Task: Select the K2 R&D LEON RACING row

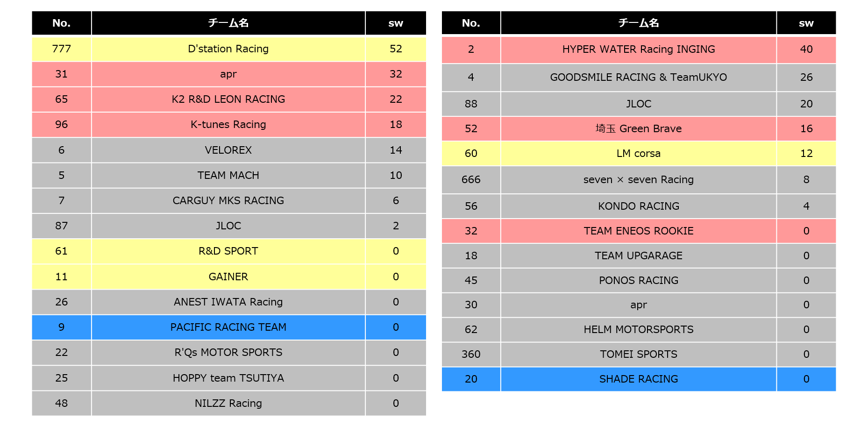Action: [x=228, y=99]
